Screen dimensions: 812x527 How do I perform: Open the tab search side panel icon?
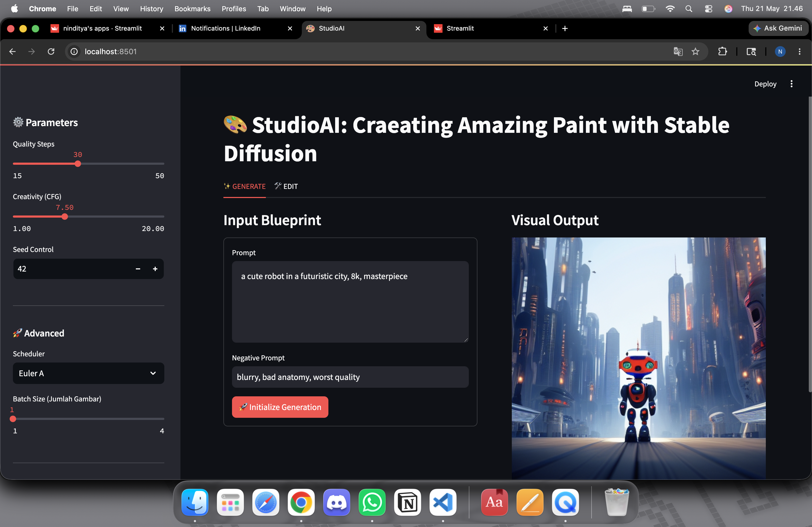point(751,52)
